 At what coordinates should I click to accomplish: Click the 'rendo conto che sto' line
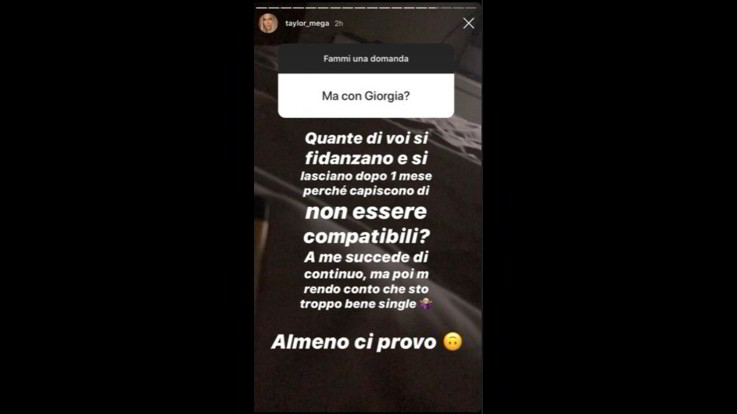coord(366,289)
